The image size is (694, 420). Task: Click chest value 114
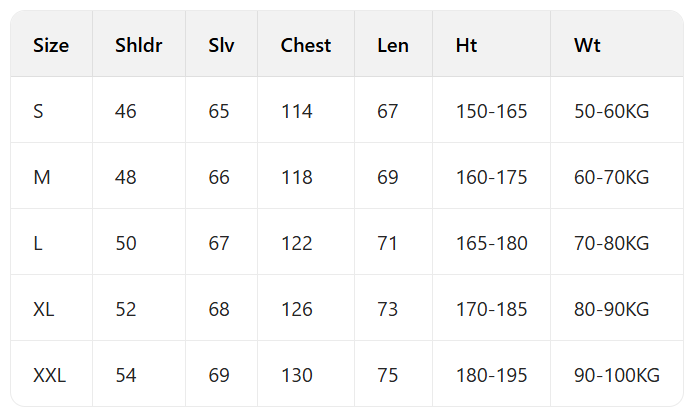coord(297,111)
